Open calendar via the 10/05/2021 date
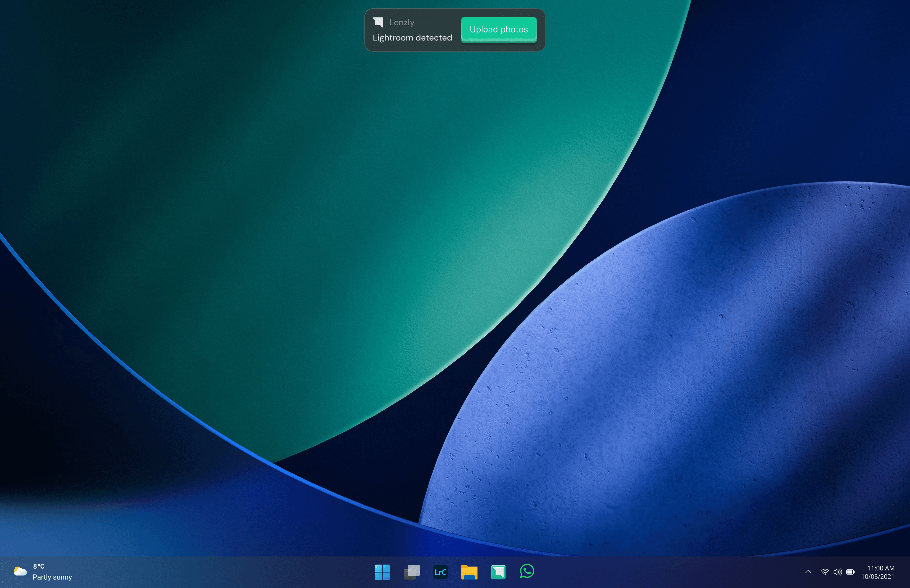 click(x=878, y=577)
